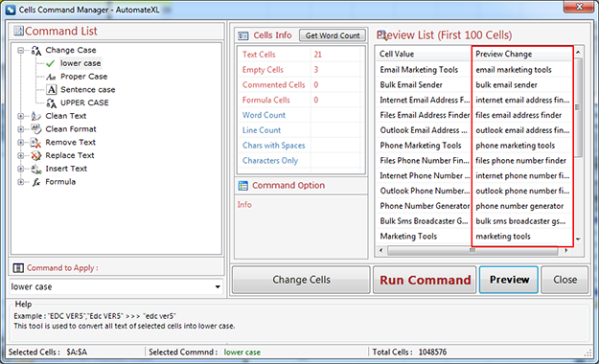Click the Preview button
599x364 pixels.
pyautogui.click(x=509, y=280)
